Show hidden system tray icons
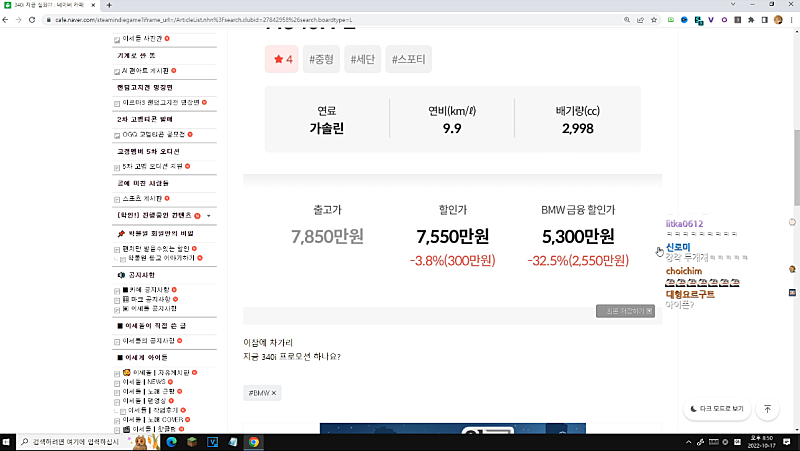 pyautogui.click(x=688, y=442)
